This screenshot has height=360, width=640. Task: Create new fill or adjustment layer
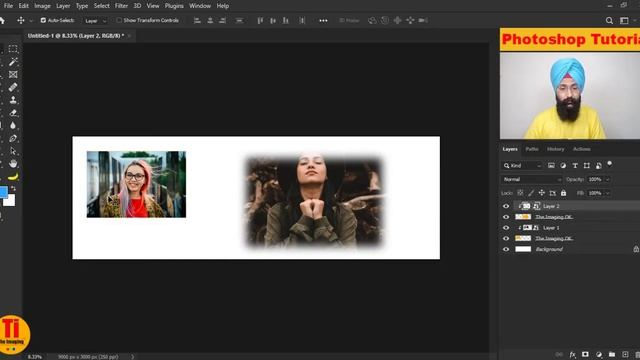pyautogui.click(x=599, y=355)
